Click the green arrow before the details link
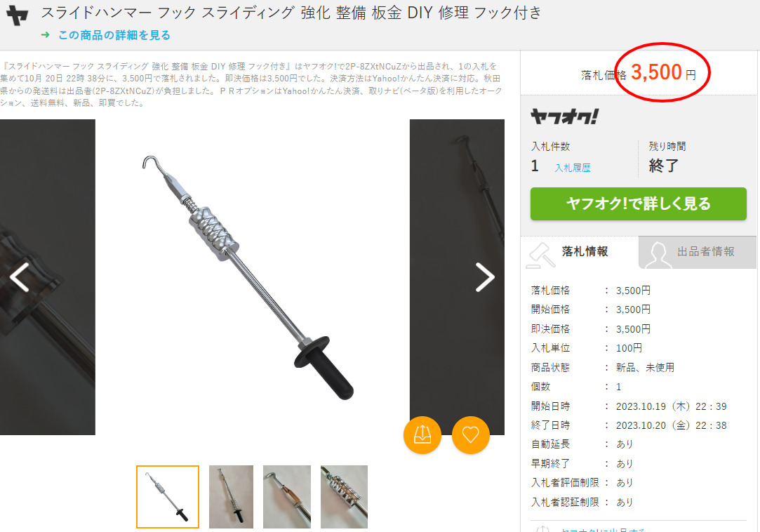The height and width of the screenshot is (532, 760). click(x=46, y=35)
